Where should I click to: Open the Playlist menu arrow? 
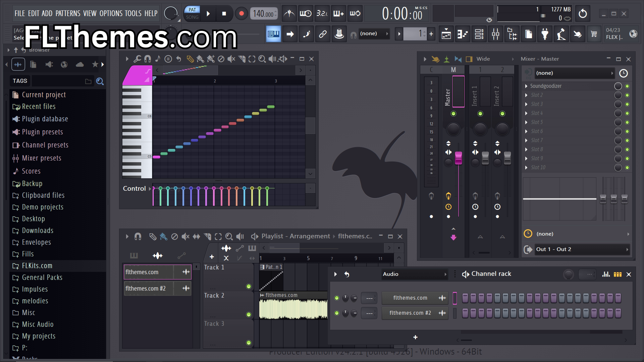(127, 237)
